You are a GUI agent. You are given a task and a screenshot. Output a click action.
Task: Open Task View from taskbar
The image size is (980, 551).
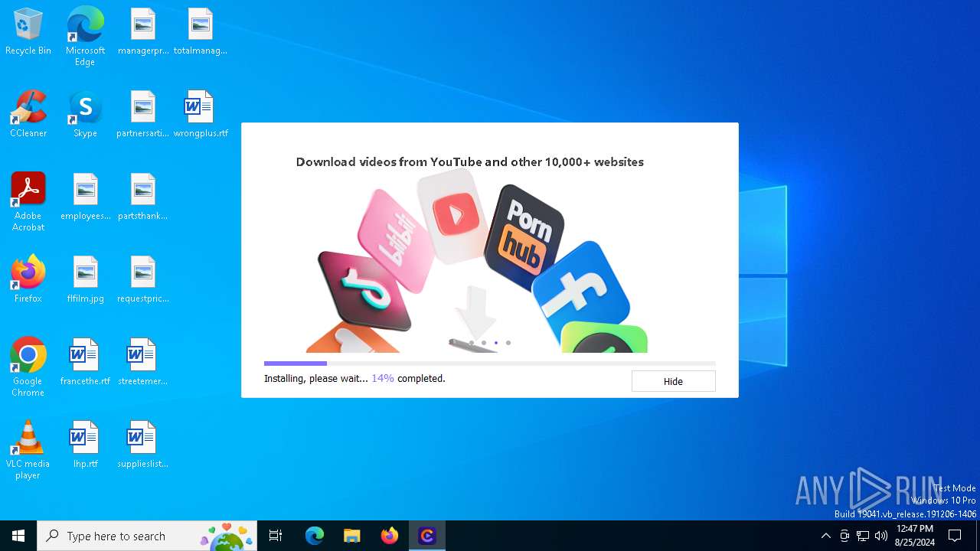pos(276,536)
